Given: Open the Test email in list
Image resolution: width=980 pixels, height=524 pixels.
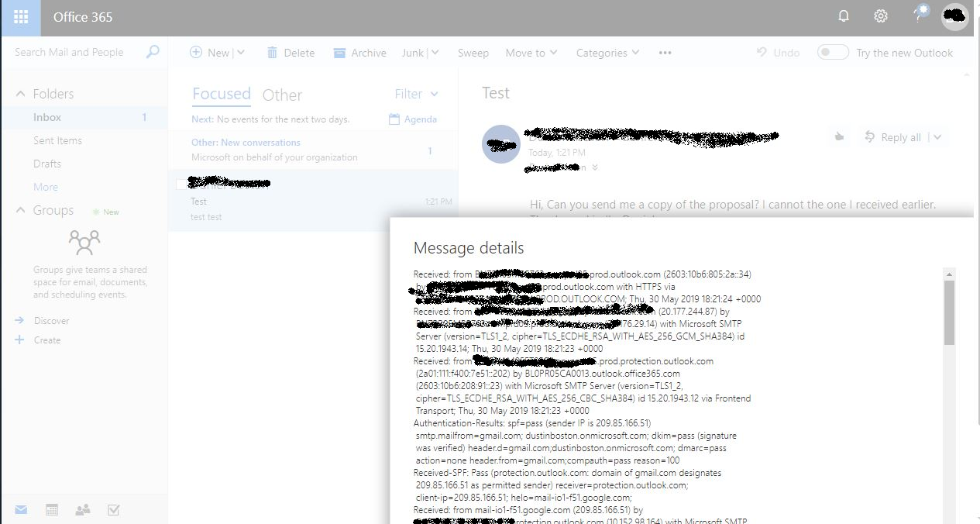Looking at the screenshot, I should 313,201.
